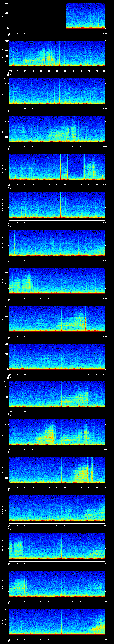Click the 3:20:00 start time label
Image resolution: width=114 pixels, height=644 pixels.
click(9, 450)
